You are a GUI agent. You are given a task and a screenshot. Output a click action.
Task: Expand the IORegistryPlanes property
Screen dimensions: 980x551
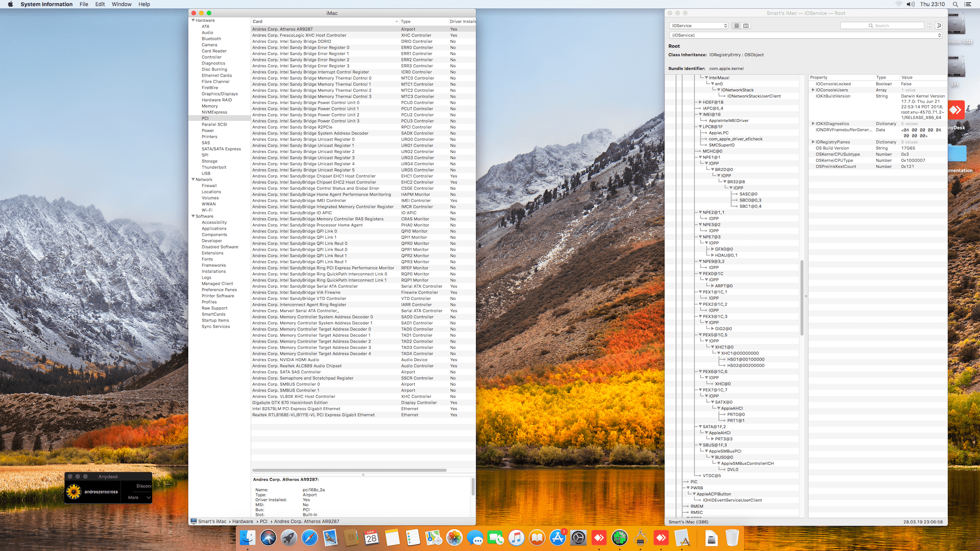tap(813, 142)
